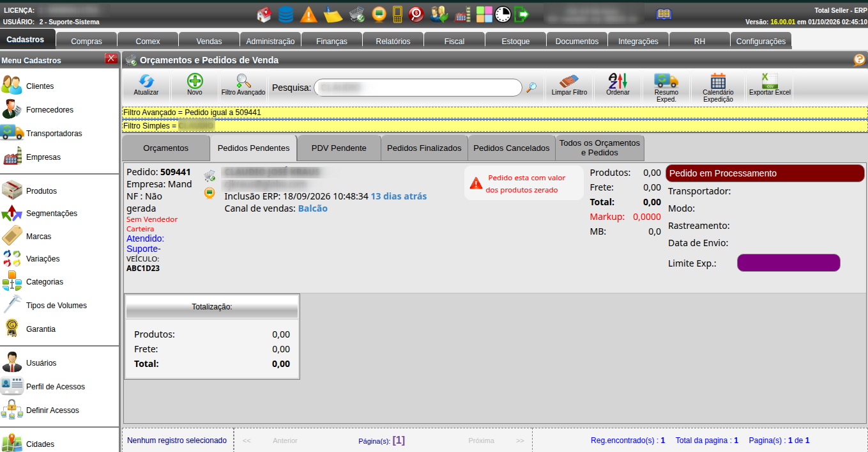Open the Pedidos Cancelados tab
Viewport: 868px width, 452px height.
coord(512,148)
